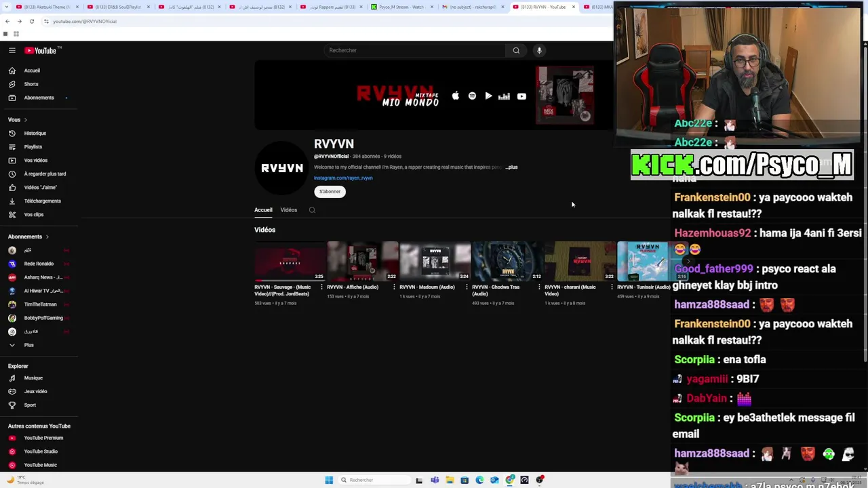Open RVYVN - Ghodwa Traa thumbnail

(x=508, y=261)
